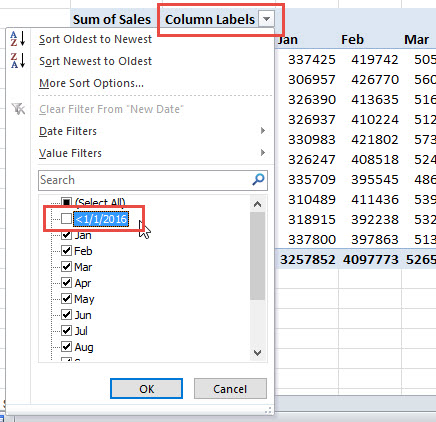Select cell with value 326937

pos(312,120)
